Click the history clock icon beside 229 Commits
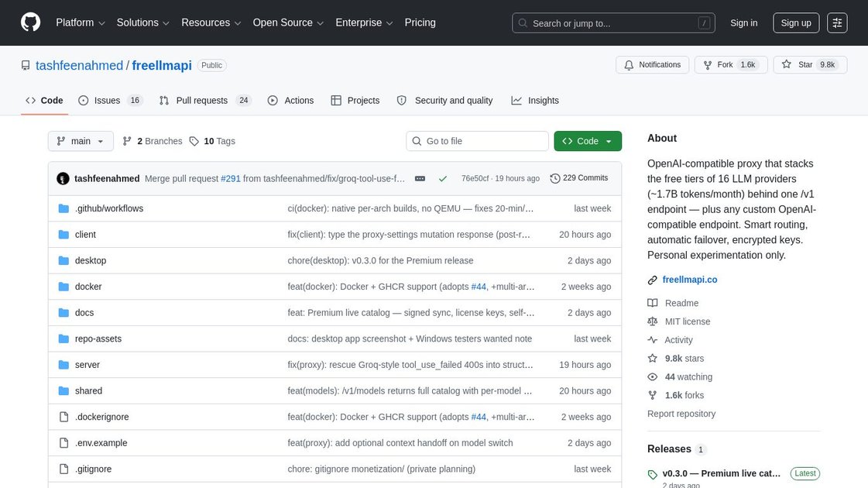The width and height of the screenshot is (868, 488). (x=554, y=178)
